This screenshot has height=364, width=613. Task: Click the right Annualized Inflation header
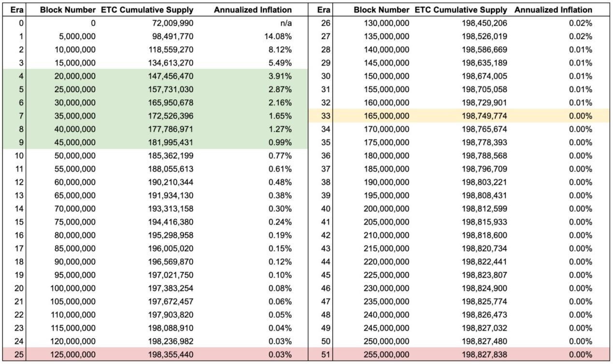click(553, 10)
